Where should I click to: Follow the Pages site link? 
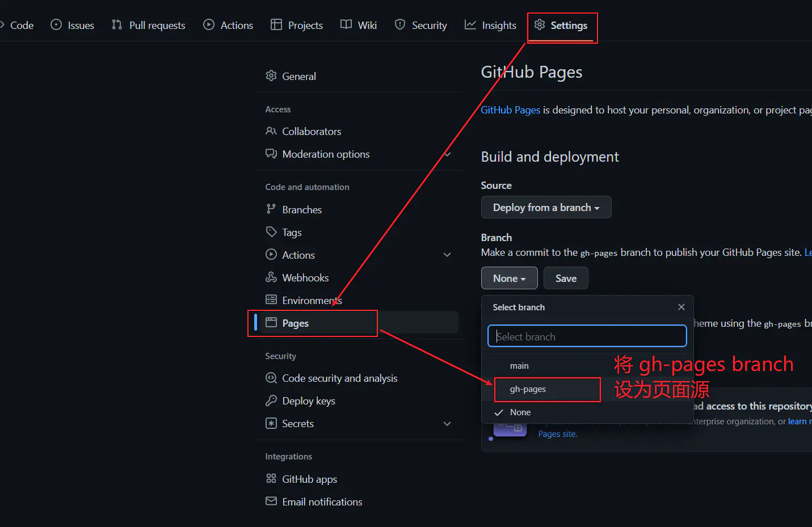pyautogui.click(x=557, y=434)
